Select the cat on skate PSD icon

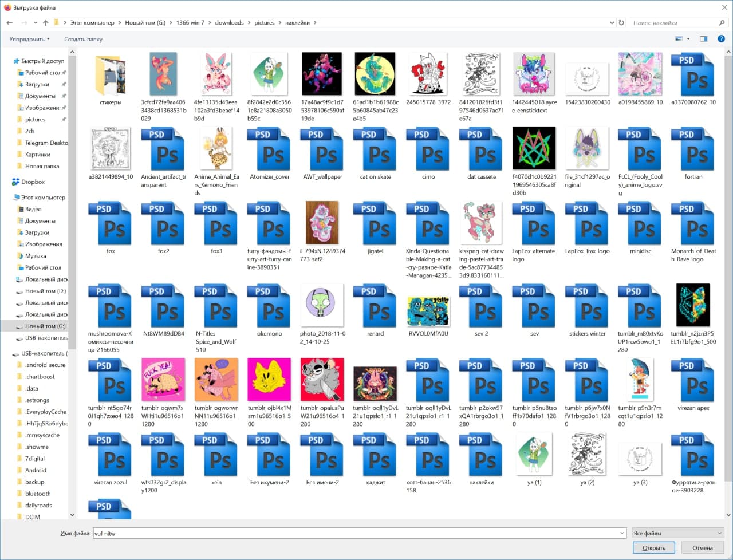coord(376,149)
